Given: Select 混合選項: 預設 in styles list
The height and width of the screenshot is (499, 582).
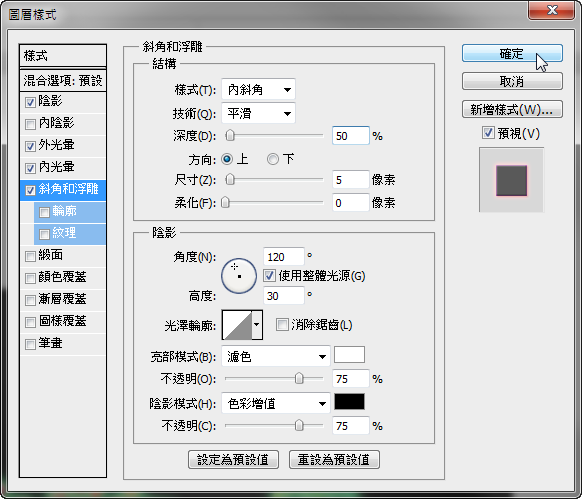Looking at the screenshot, I should (x=63, y=81).
